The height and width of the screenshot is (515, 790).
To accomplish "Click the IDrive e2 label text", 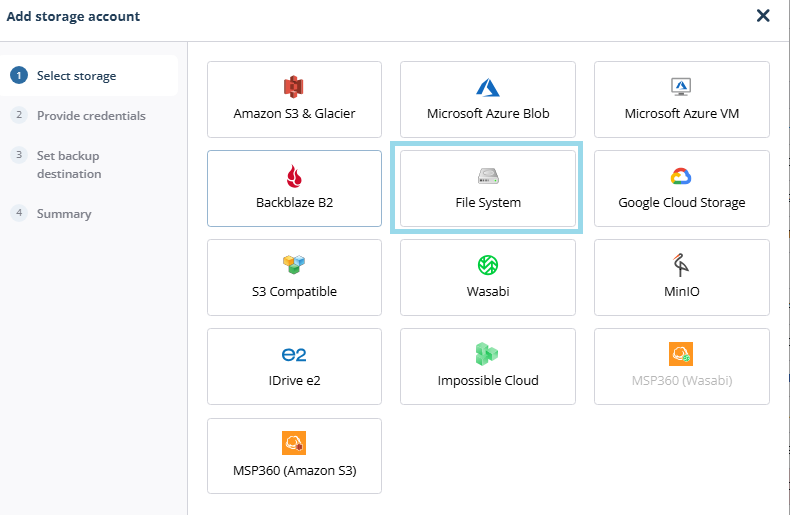I will pyautogui.click(x=294, y=380).
